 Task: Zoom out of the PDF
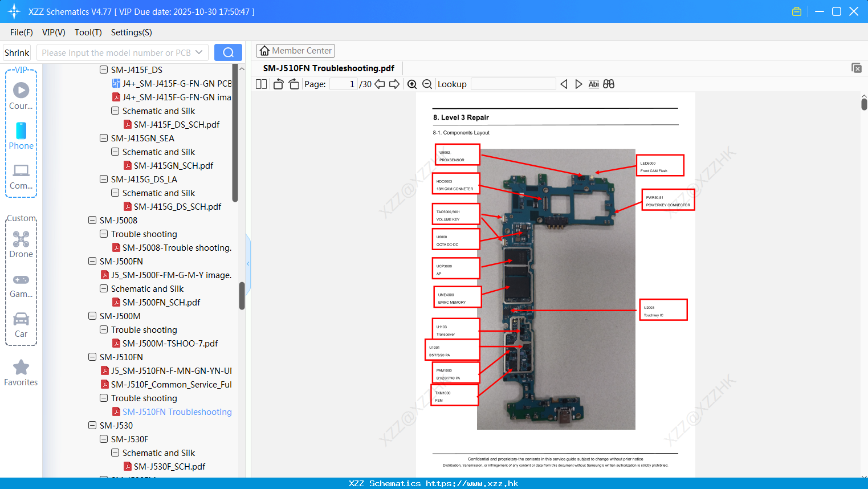tap(427, 84)
